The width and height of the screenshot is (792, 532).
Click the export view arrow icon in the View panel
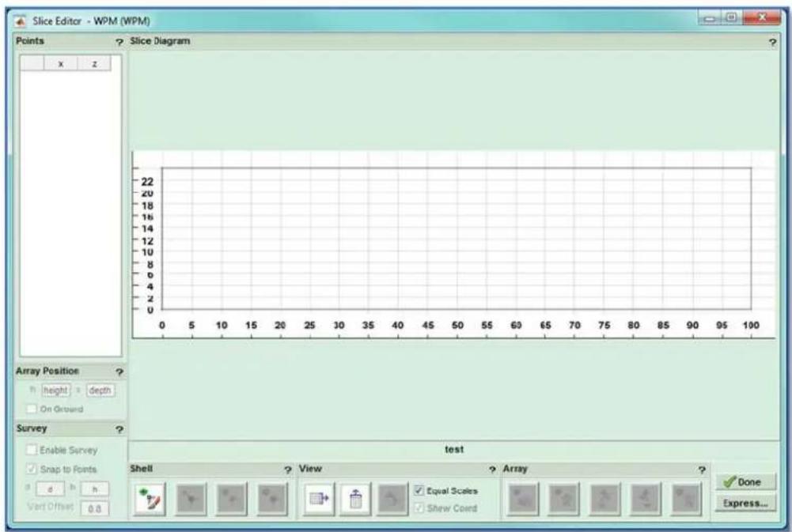click(x=319, y=499)
